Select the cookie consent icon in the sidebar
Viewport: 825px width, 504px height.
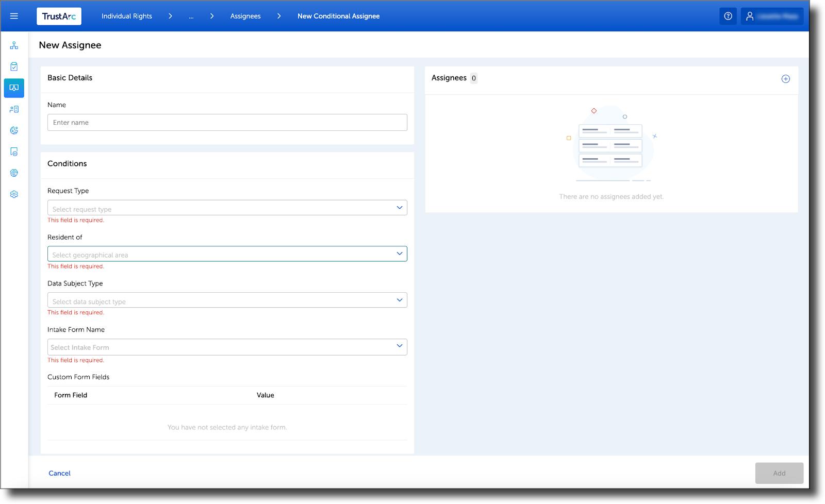coord(14,130)
